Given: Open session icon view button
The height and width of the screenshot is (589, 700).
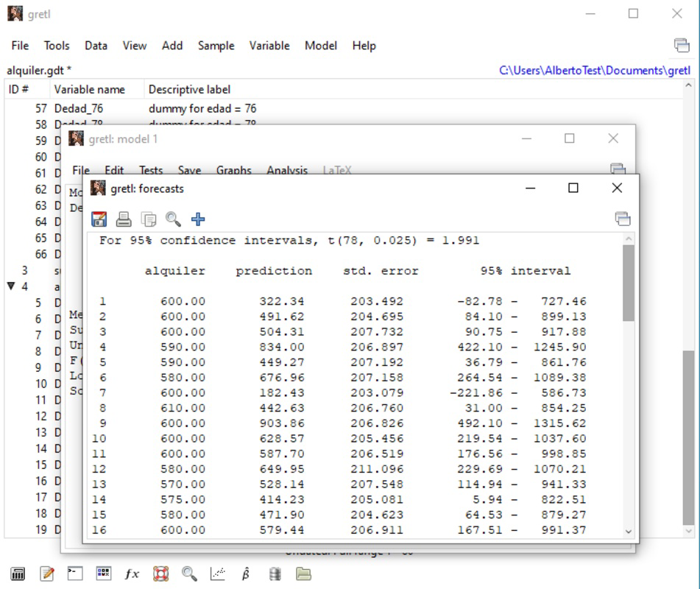Looking at the screenshot, I should [104, 574].
